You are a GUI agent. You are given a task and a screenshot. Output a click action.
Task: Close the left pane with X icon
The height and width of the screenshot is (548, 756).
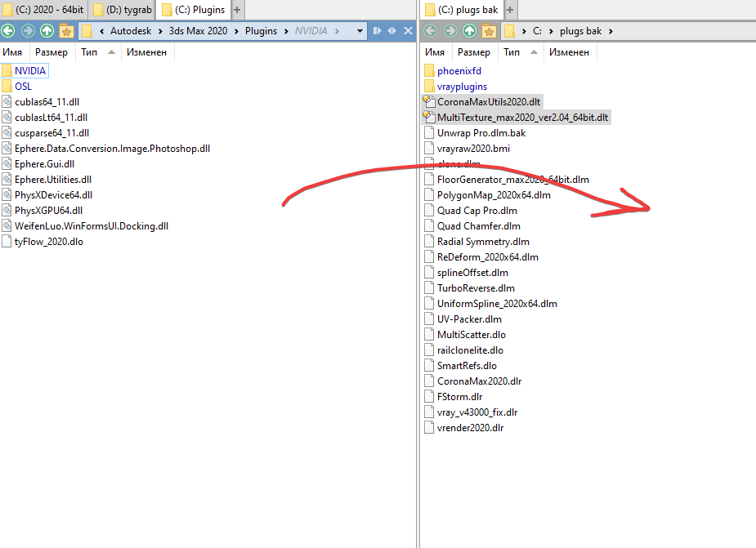[x=408, y=31]
